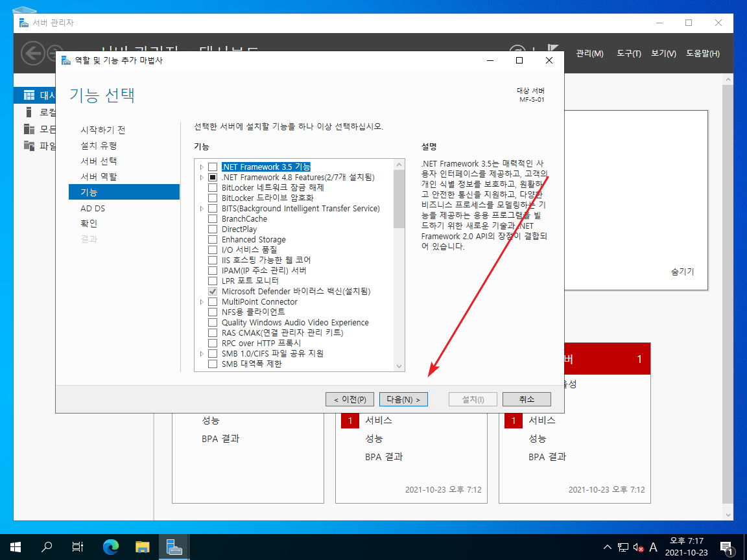Tick the RPC over HTTP 프록시 checkbox
The image size is (747, 560).
(213, 344)
